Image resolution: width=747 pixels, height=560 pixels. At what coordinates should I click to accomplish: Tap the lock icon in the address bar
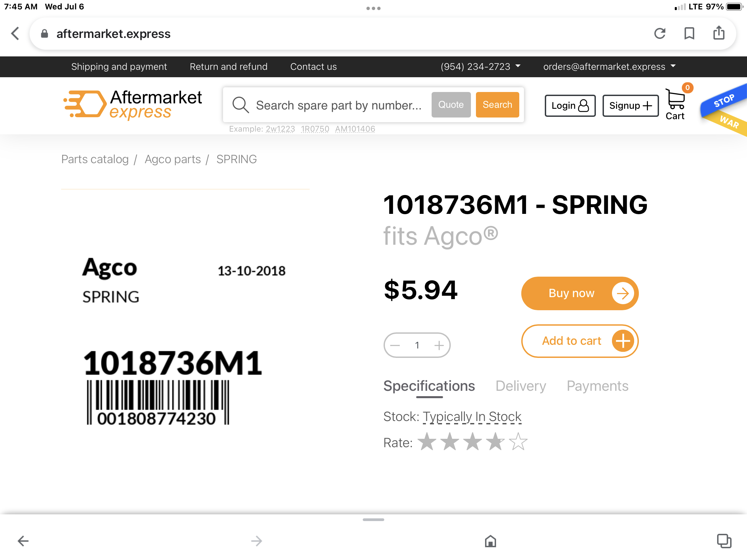[44, 34]
